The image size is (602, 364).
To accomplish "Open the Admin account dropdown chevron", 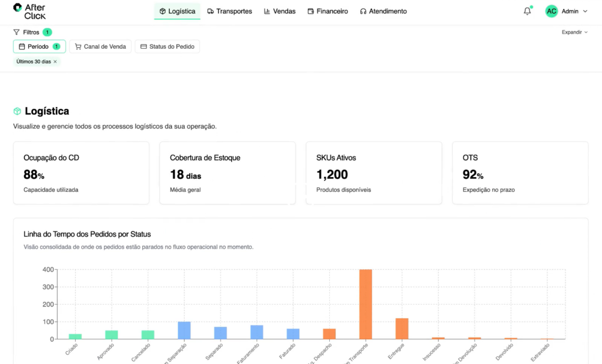I will pyautogui.click(x=585, y=11).
